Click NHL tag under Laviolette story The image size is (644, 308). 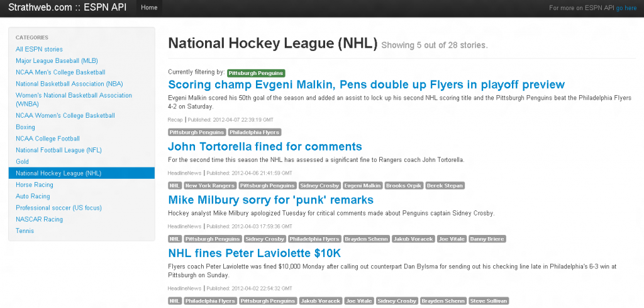point(175,301)
